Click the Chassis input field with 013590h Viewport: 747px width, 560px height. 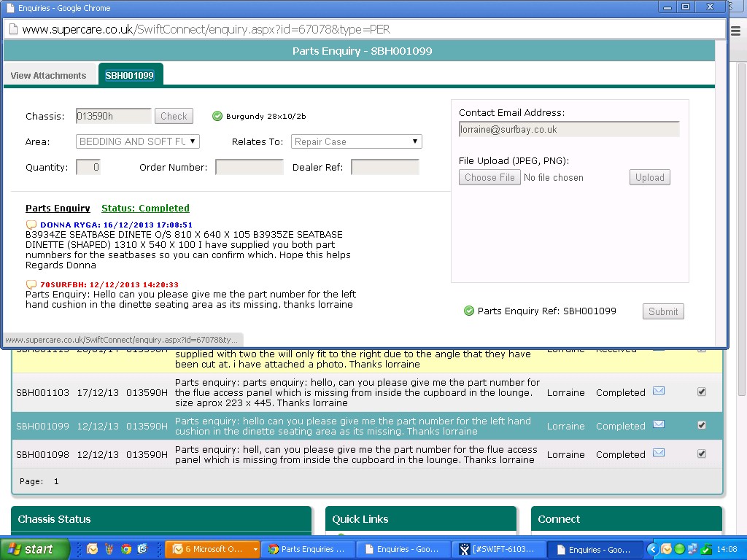[x=113, y=116]
